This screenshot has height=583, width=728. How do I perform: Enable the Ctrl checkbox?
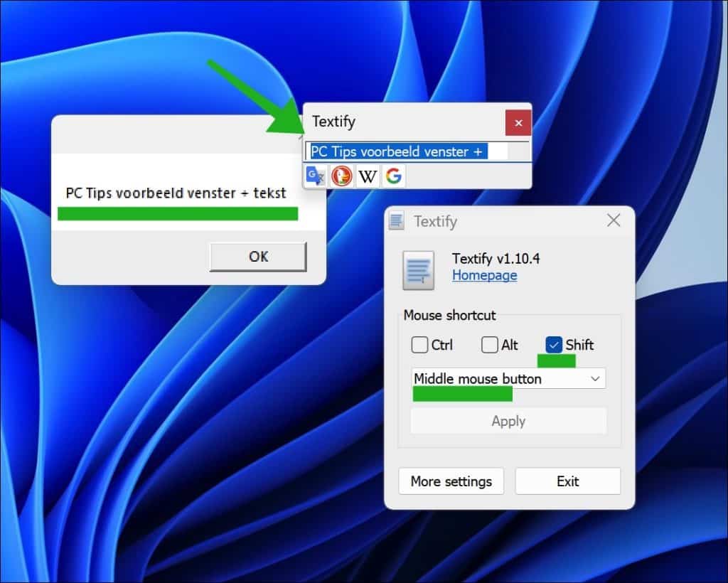pos(419,345)
